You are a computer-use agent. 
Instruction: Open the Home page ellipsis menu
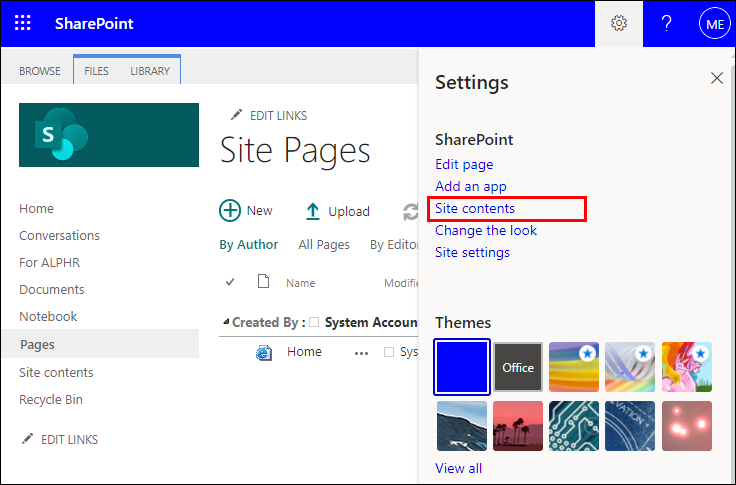361,352
